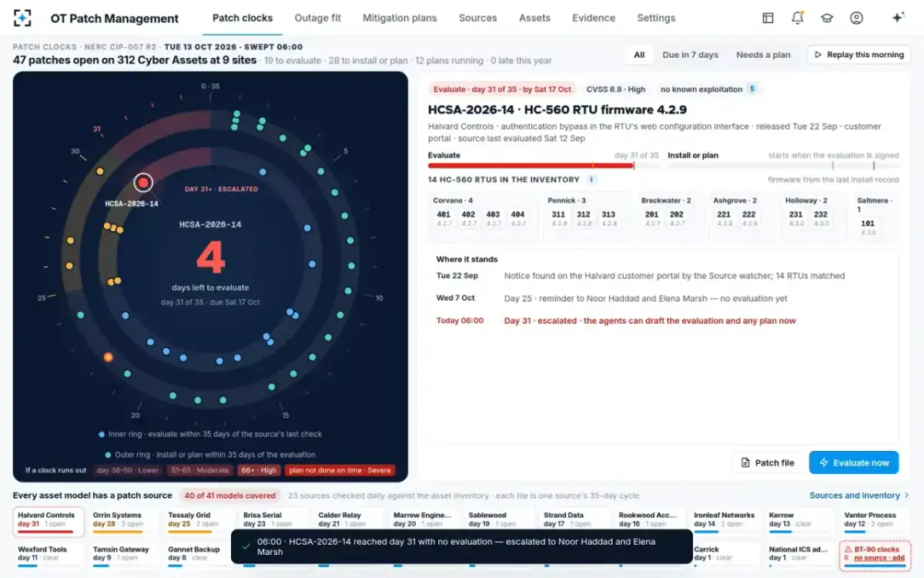Select the Halvard Controls source tile

coord(49,522)
